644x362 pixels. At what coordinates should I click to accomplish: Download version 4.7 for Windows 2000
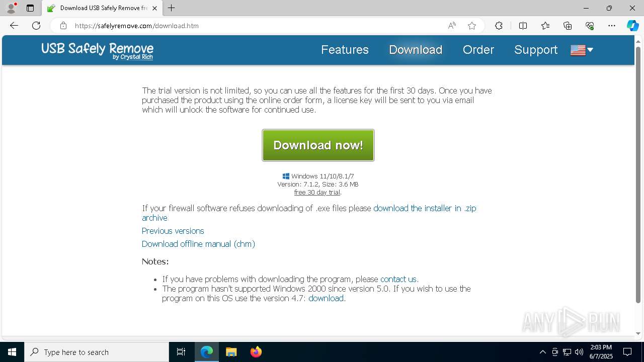point(326,298)
